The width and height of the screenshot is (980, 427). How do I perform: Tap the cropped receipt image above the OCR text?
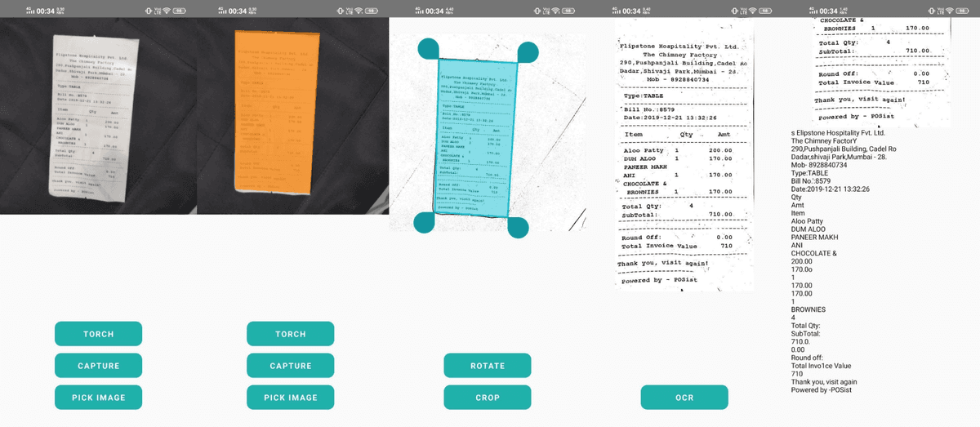tap(882, 72)
